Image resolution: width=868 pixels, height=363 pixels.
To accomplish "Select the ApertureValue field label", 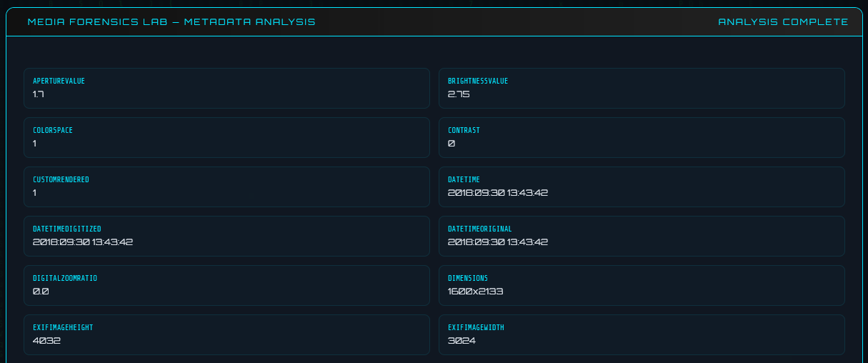I will (x=59, y=81).
